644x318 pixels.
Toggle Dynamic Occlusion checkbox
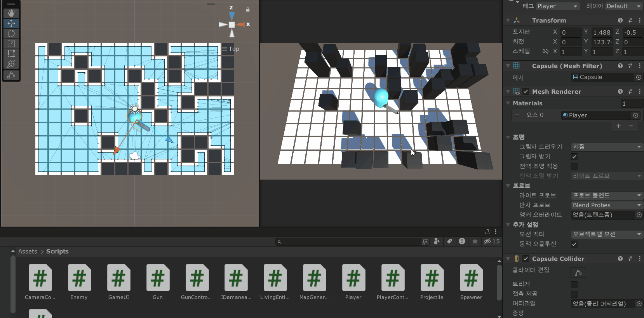(x=574, y=244)
